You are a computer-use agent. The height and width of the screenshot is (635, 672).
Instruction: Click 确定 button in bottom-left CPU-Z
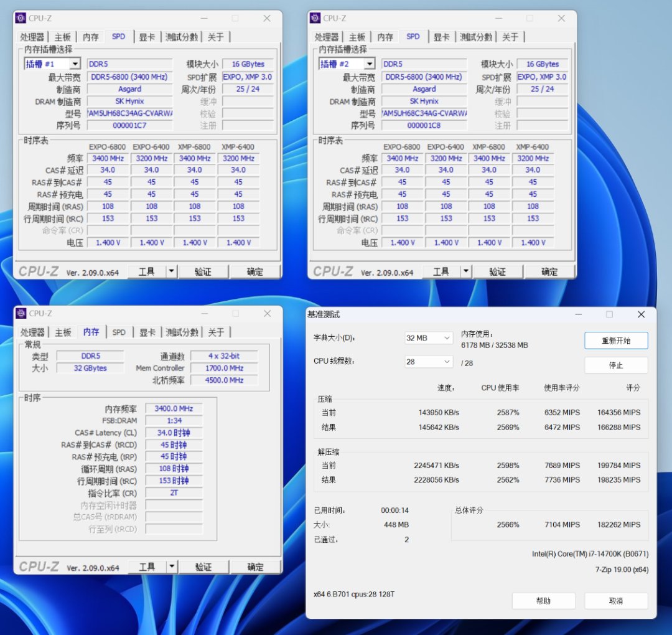point(256,567)
